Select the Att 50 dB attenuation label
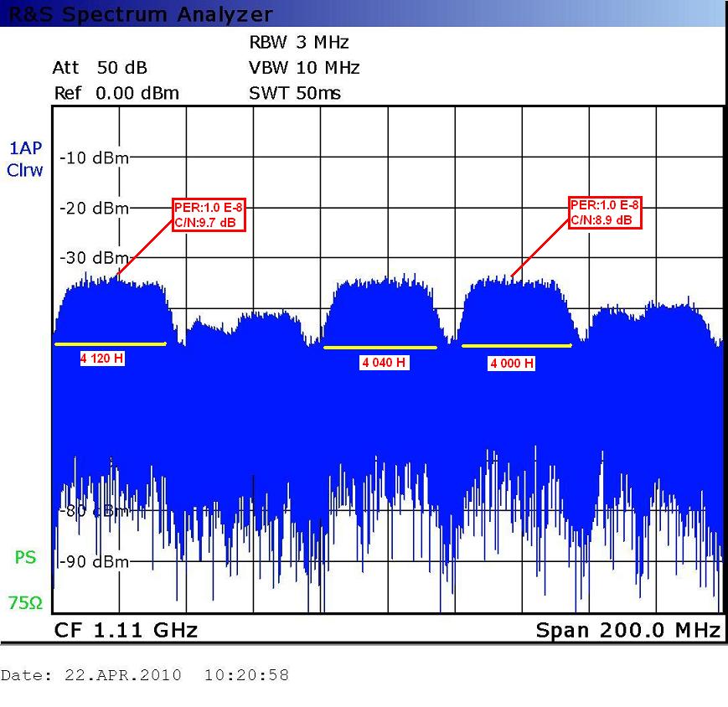The image size is (728, 707). 99,68
